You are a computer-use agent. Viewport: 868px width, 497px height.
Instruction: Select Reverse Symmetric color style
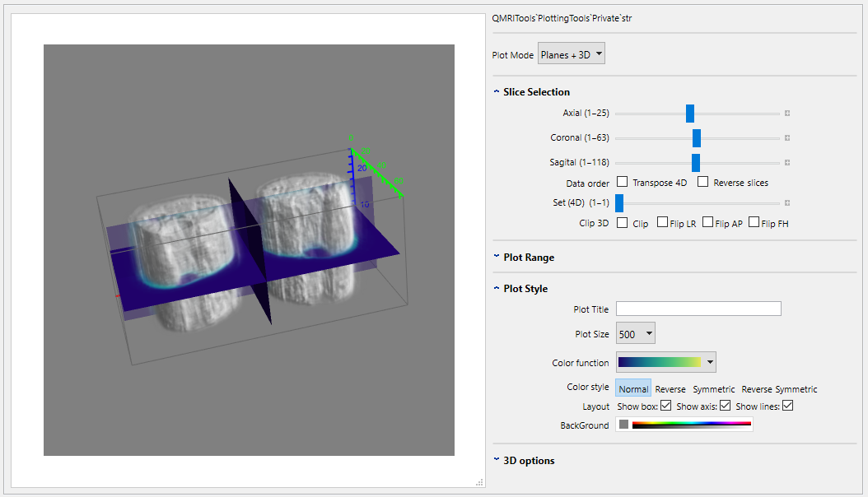tap(779, 389)
